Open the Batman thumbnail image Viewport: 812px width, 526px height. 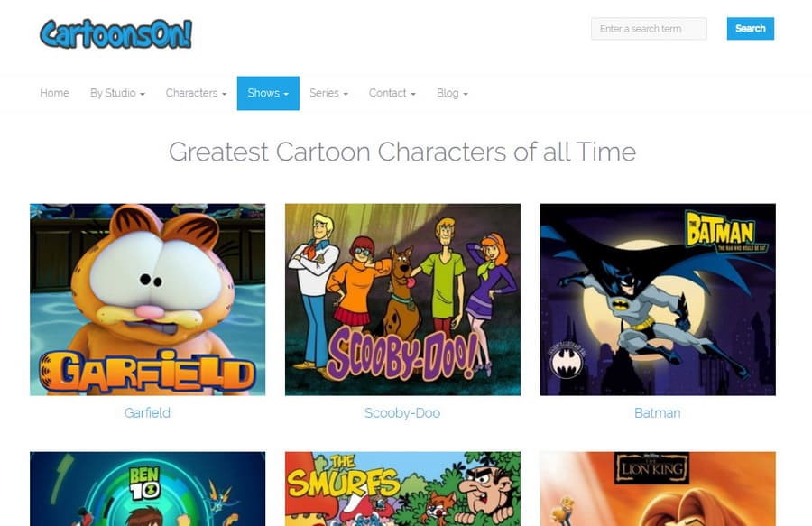[x=658, y=300]
